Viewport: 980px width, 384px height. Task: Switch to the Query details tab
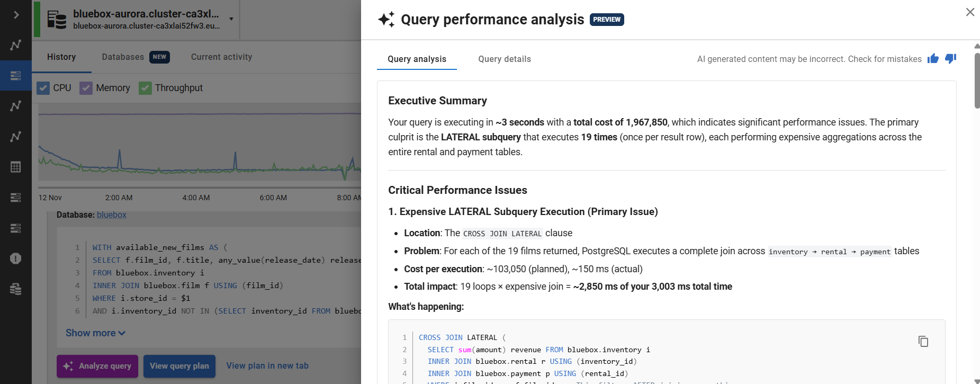click(504, 59)
